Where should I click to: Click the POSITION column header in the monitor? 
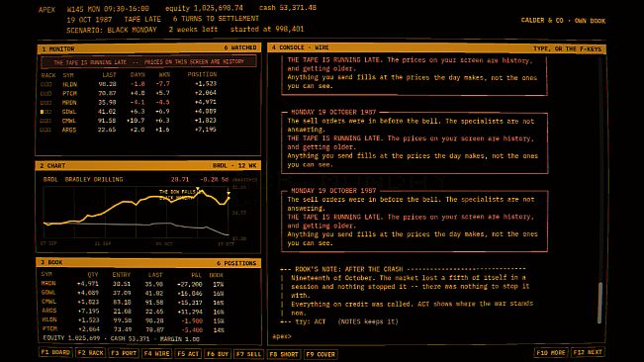click(x=202, y=74)
